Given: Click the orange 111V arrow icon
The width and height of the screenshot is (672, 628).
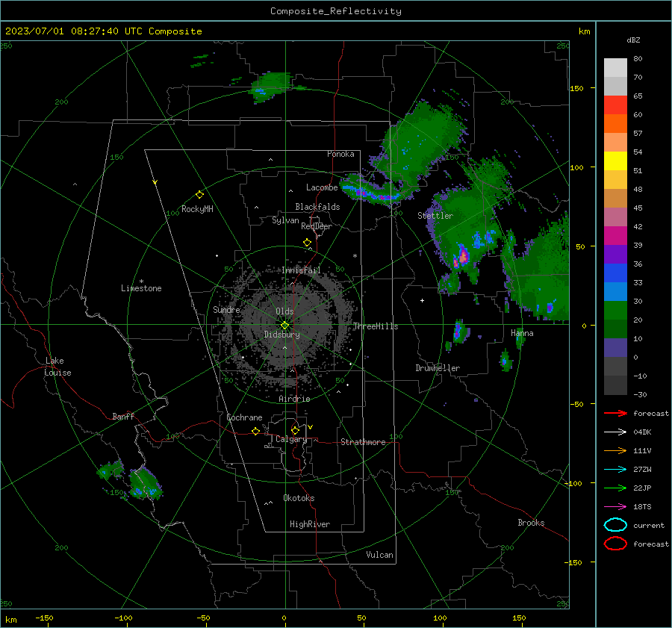Looking at the screenshot, I should tap(615, 450).
